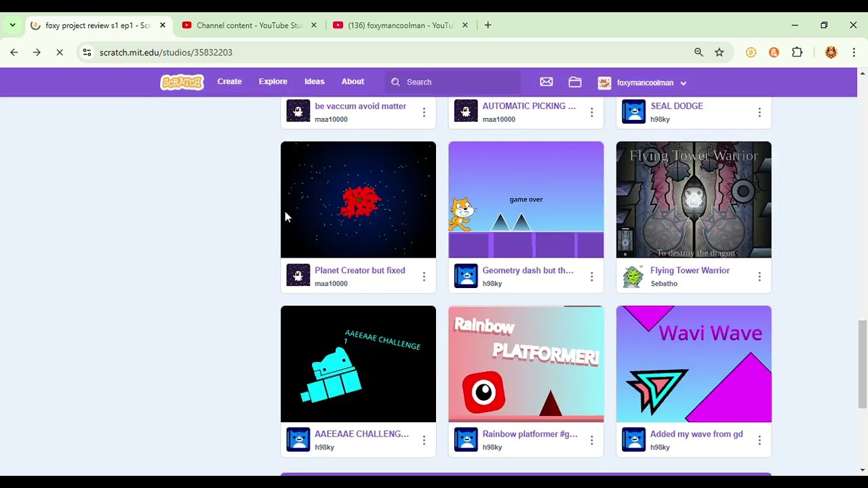
Task: Click the page vertical scrollbar thumb
Action: (863, 365)
